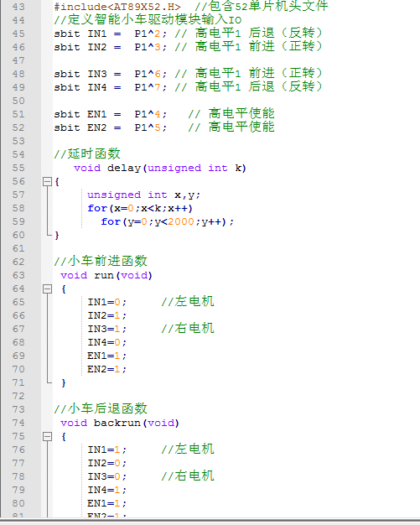This screenshot has width=420, height=525.
Task: Click line number 74 in the margin
Action: coord(18,423)
